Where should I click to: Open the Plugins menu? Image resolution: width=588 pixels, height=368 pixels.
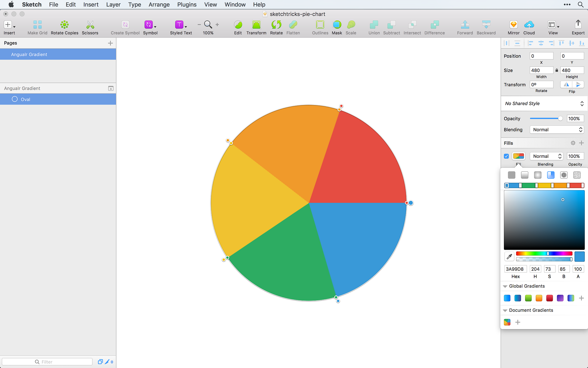[x=187, y=4]
